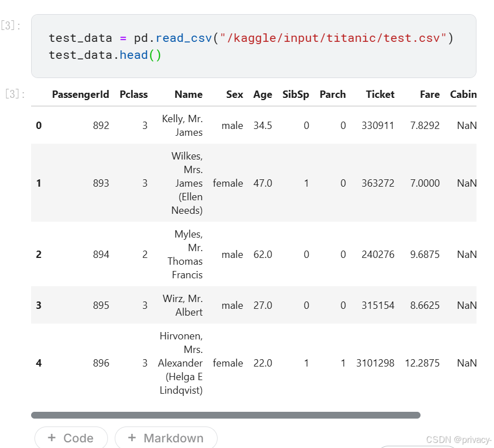Click fare value 12.2875

[x=422, y=363]
